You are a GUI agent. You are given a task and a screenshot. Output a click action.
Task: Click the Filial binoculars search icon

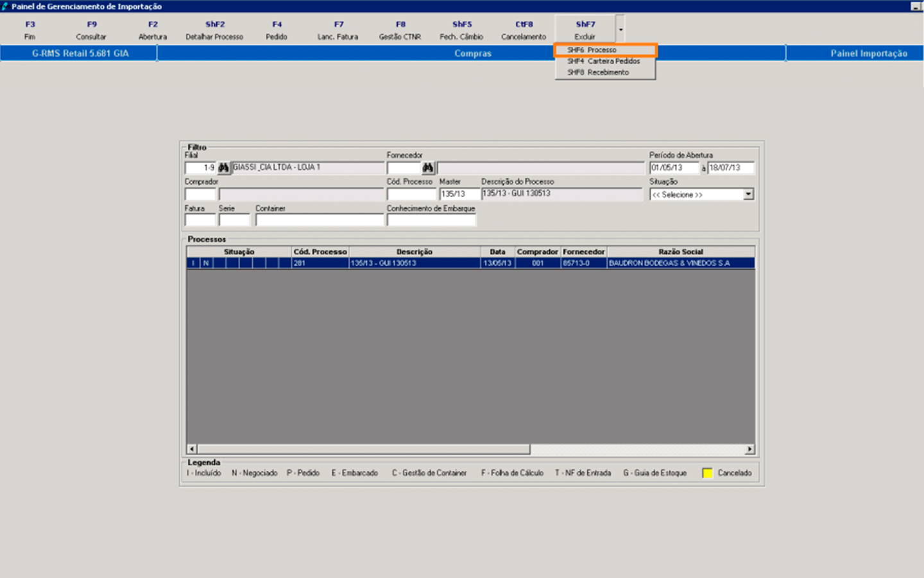pyautogui.click(x=223, y=168)
